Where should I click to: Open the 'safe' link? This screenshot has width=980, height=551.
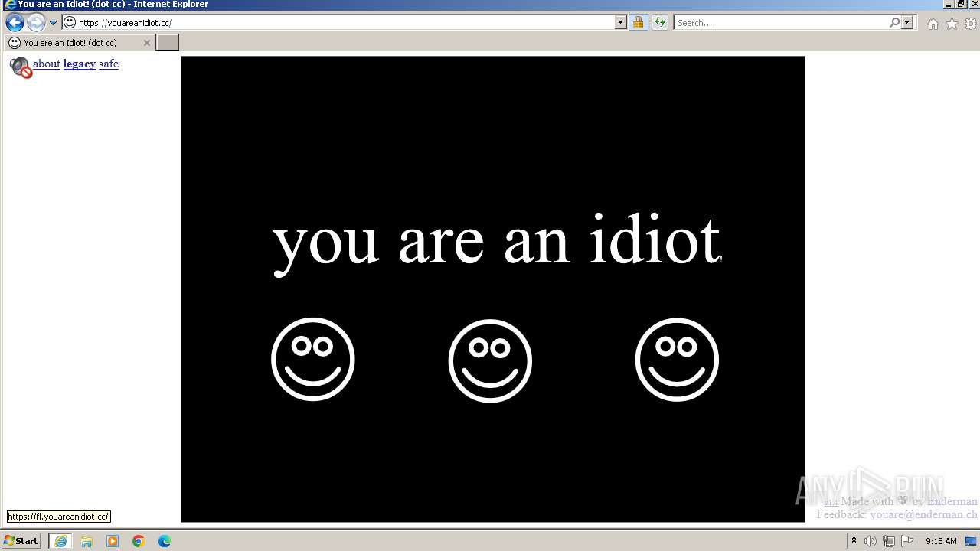pos(109,64)
